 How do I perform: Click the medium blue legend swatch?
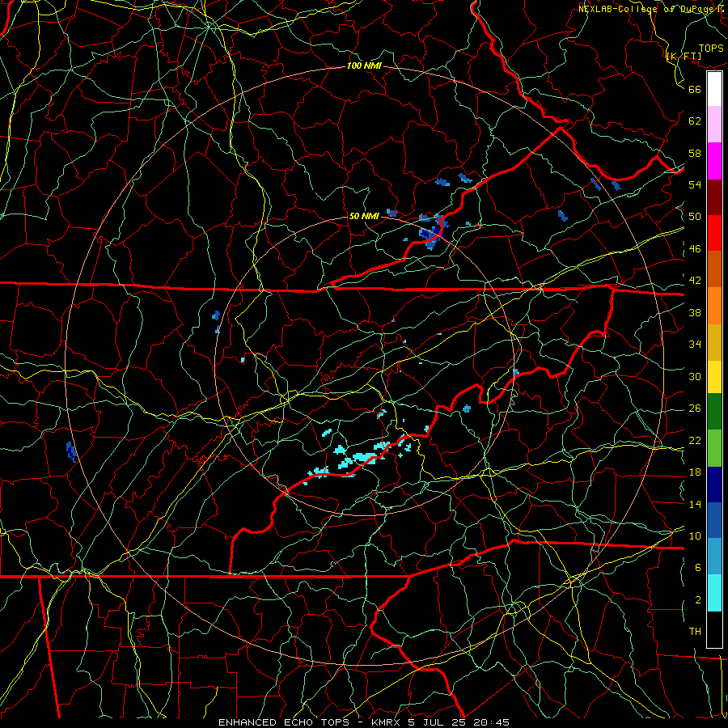(714, 520)
